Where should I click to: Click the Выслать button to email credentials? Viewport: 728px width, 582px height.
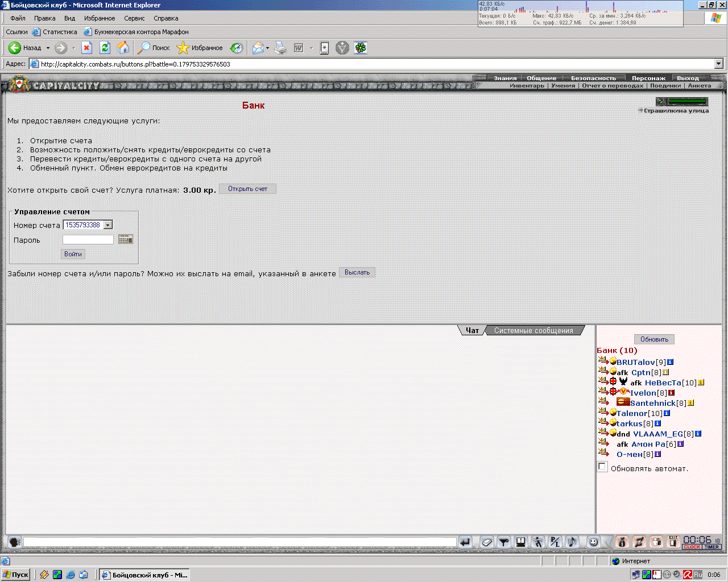357,272
